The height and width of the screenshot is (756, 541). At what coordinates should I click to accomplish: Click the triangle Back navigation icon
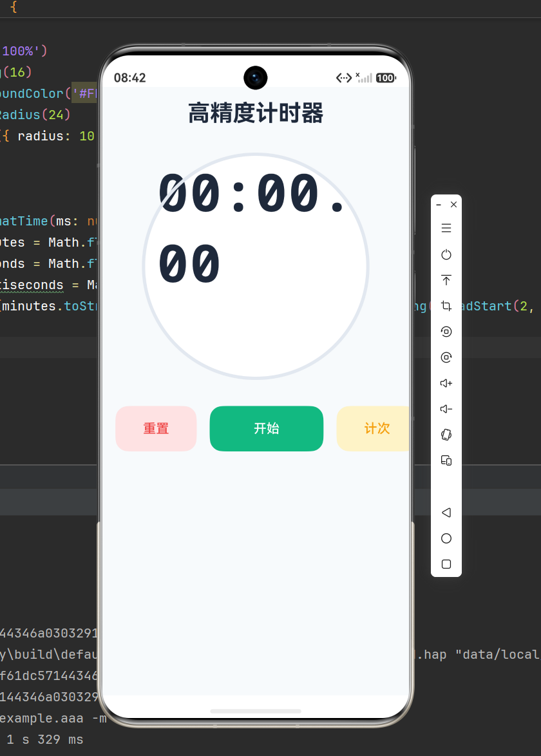(x=446, y=513)
